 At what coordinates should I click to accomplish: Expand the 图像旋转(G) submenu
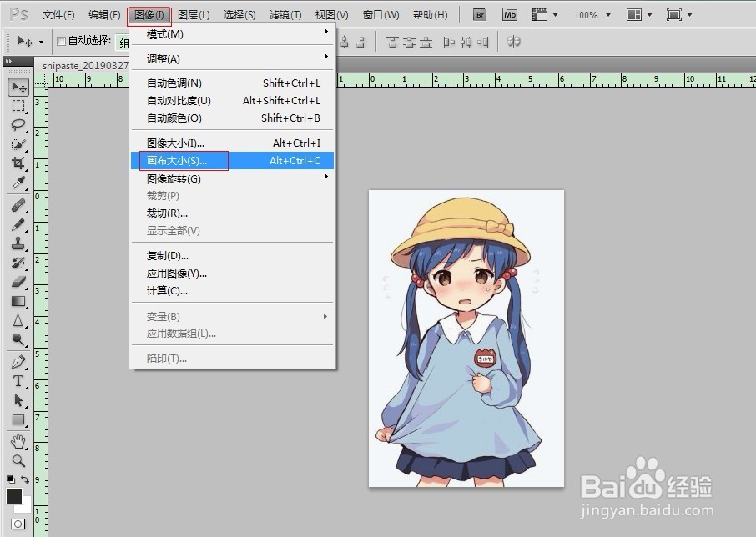tap(231, 178)
